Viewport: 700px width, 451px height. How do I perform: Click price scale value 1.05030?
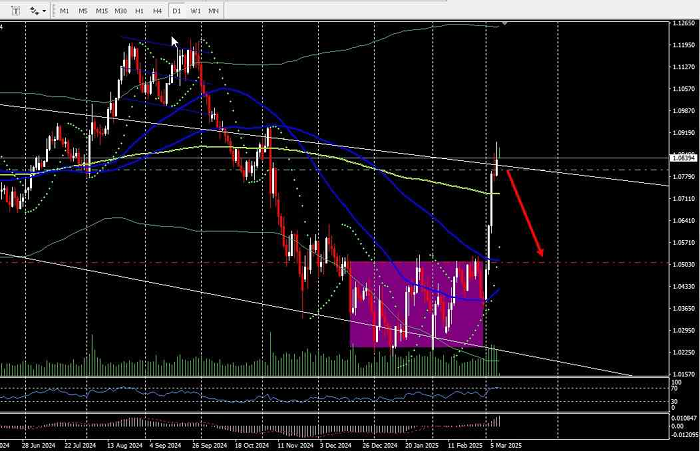click(x=684, y=265)
